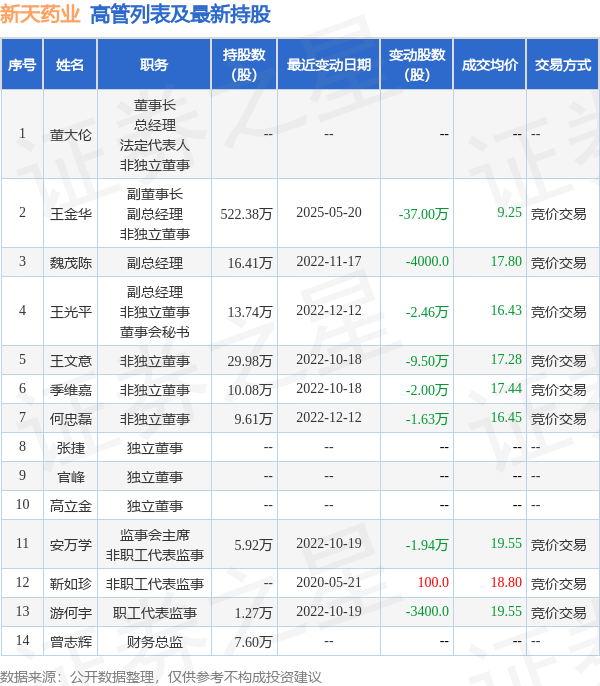
Task: Click the 高管列表及最新持股 title text
Action: coord(180,14)
